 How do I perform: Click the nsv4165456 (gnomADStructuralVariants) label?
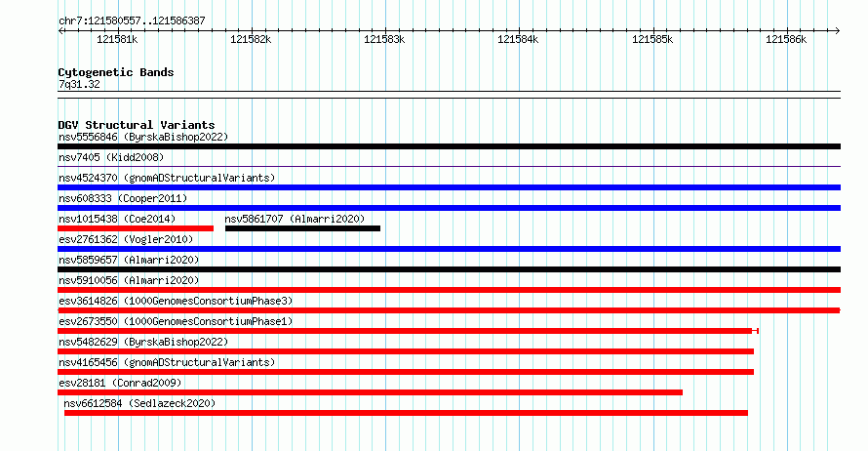pos(167,362)
